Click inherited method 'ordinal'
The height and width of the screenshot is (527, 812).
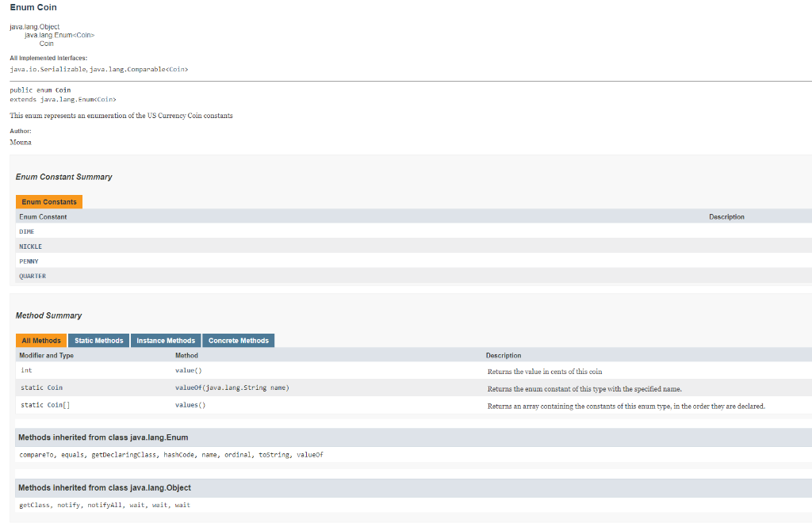coord(238,455)
